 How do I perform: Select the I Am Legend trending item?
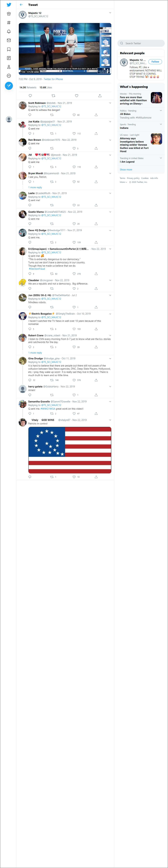tap(127, 162)
